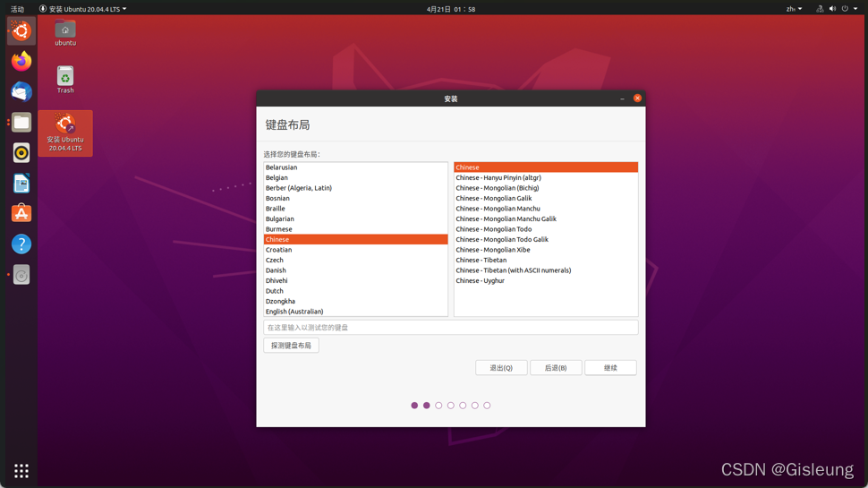Select Chinese - Tibetan (with ASCII numerals)

pyautogui.click(x=546, y=270)
